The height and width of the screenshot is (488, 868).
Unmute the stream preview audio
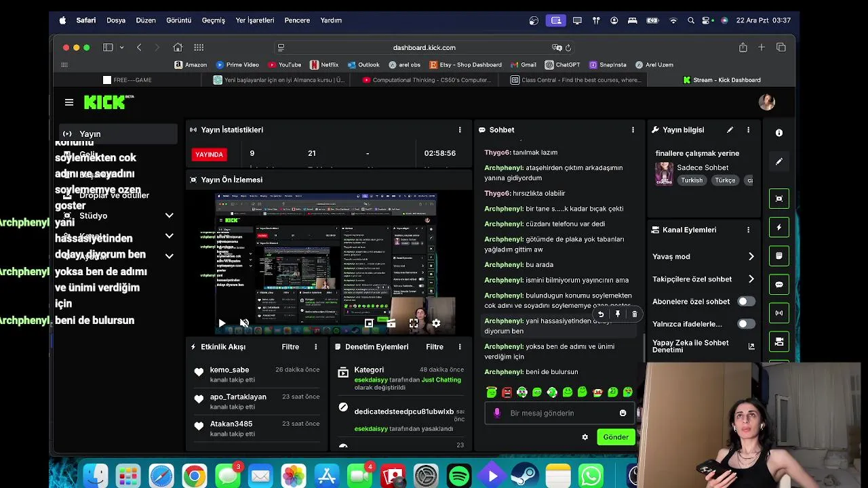[x=244, y=323]
